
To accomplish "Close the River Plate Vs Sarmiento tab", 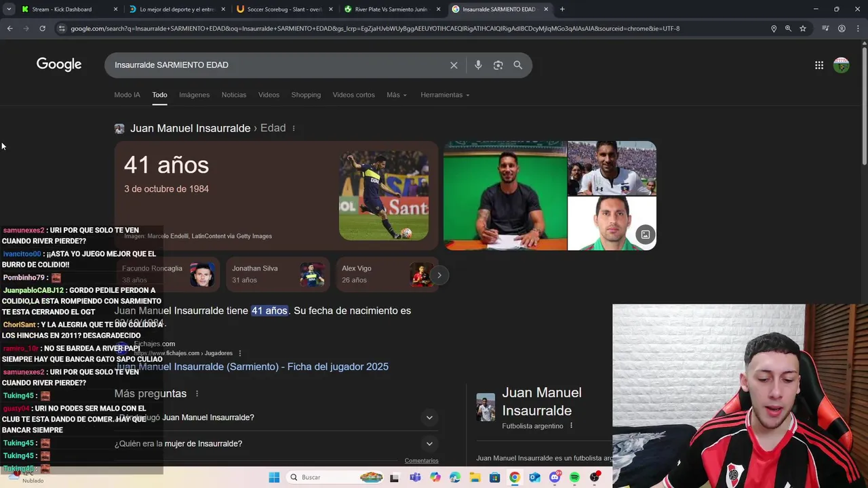I will click(438, 9).
